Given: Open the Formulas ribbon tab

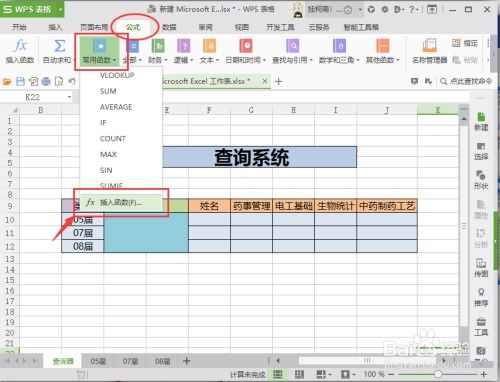Looking at the screenshot, I should 133,27.
